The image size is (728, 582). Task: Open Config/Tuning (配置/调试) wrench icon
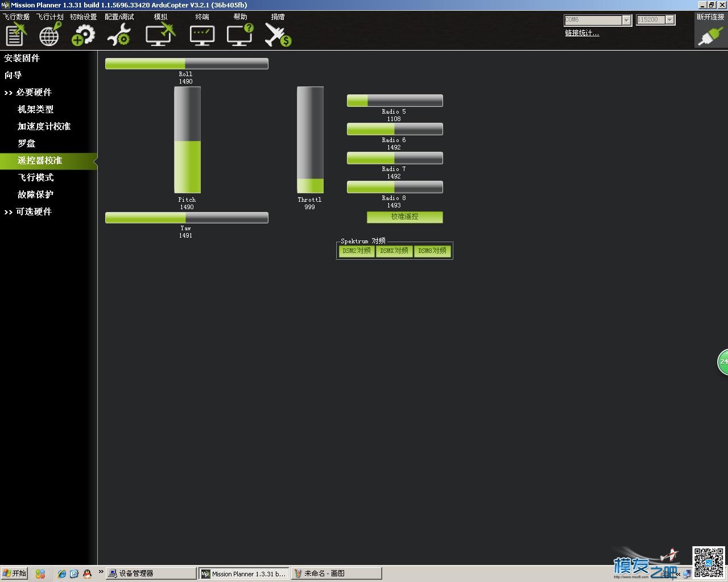tap(119, 34)
